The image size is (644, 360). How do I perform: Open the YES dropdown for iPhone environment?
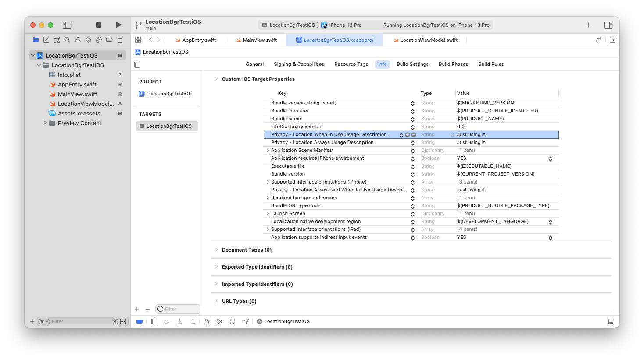(x=551, y=158)
